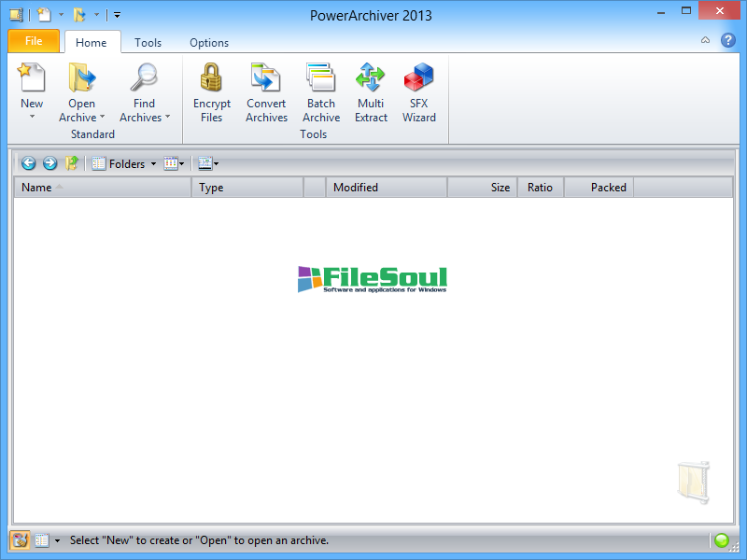Click the green status indicator light
The image size is (747, 560).
point(722,540)
